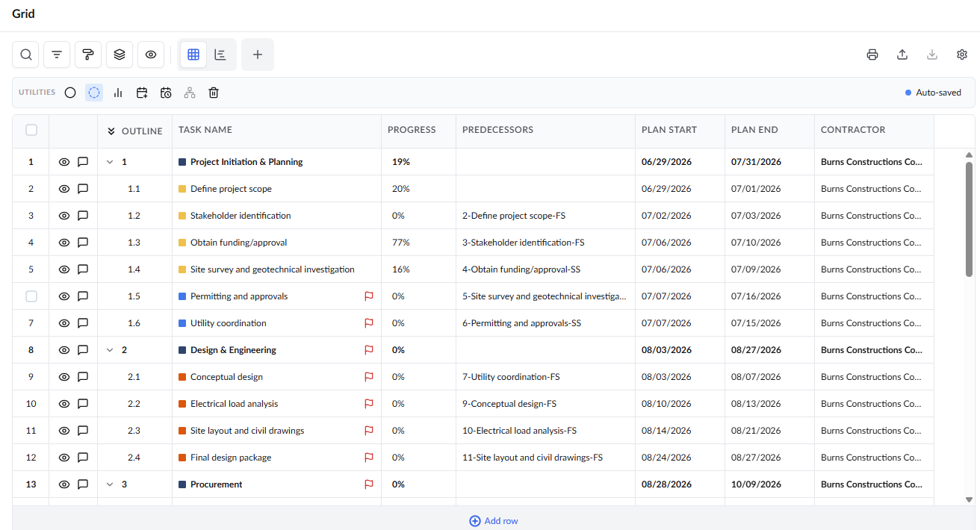Switch to the Gantt chart view tab
Viewport: 980px width, 530px height.
point(220,54)
